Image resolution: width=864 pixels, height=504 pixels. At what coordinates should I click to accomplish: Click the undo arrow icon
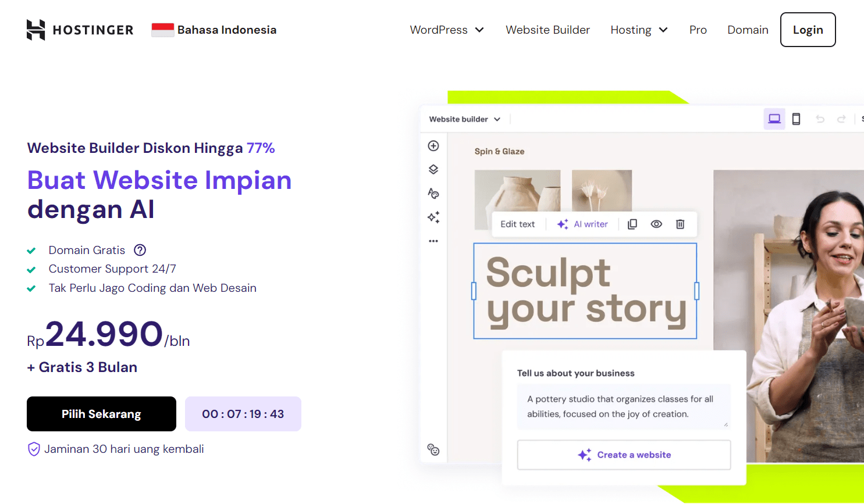820,119
